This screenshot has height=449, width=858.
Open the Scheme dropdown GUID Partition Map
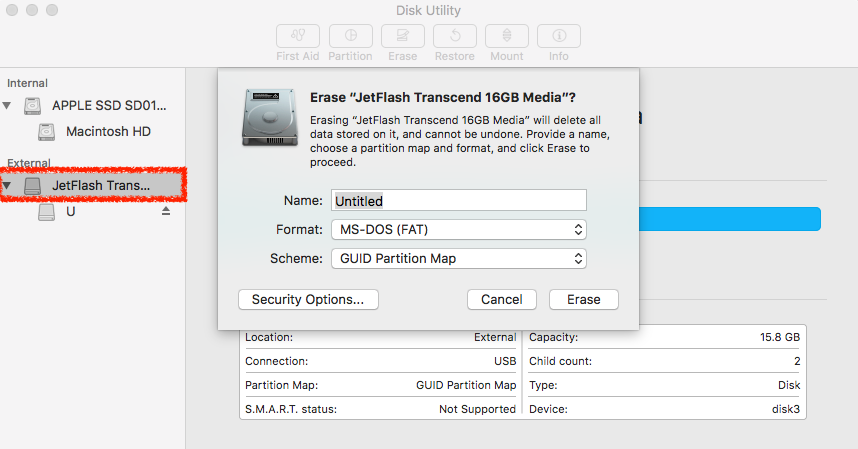point(459,259)
